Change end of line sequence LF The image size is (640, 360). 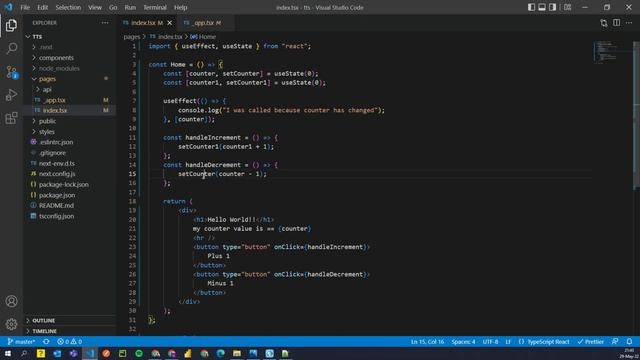pyautogui.click(x=508, y=342)
